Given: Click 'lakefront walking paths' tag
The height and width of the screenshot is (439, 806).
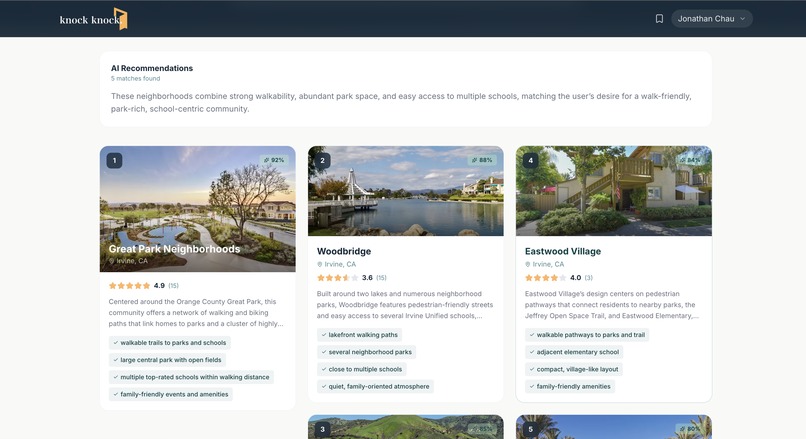Looking at the screenshot, I should [359, 335].
